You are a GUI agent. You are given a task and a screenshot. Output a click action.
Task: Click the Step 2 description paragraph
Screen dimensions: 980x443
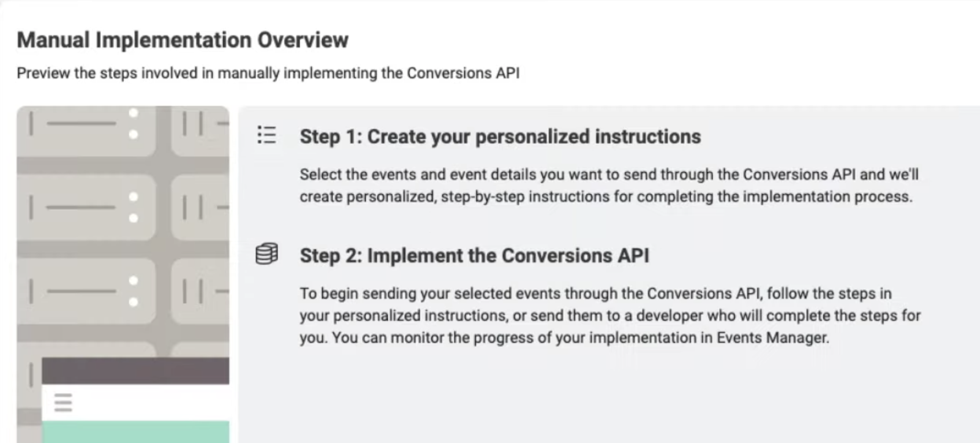610,316
